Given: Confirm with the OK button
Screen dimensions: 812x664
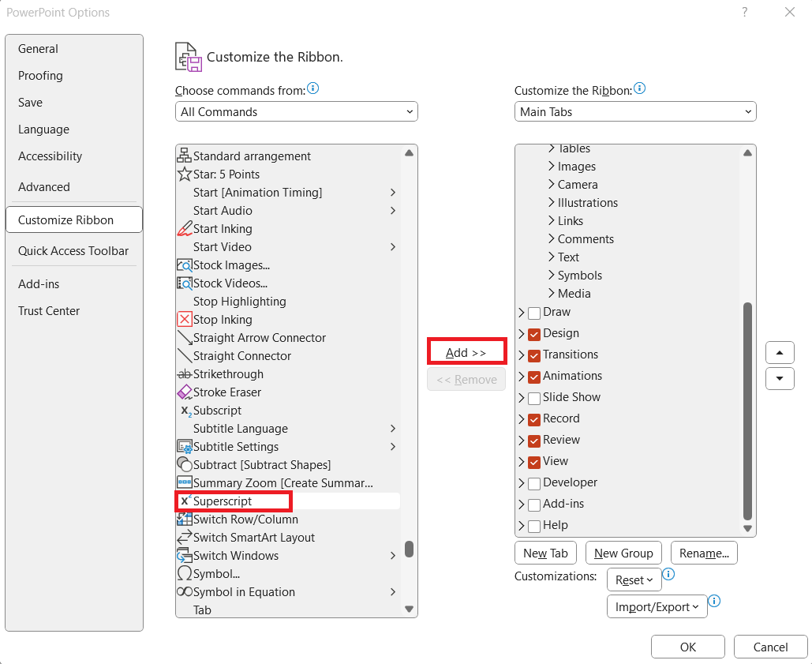Looking at the screenshot, I should (x=688, y=647).
